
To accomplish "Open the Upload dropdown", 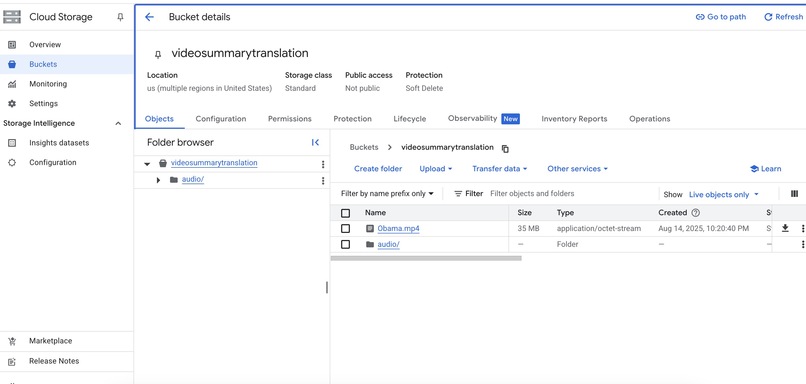I will point(435,169).
